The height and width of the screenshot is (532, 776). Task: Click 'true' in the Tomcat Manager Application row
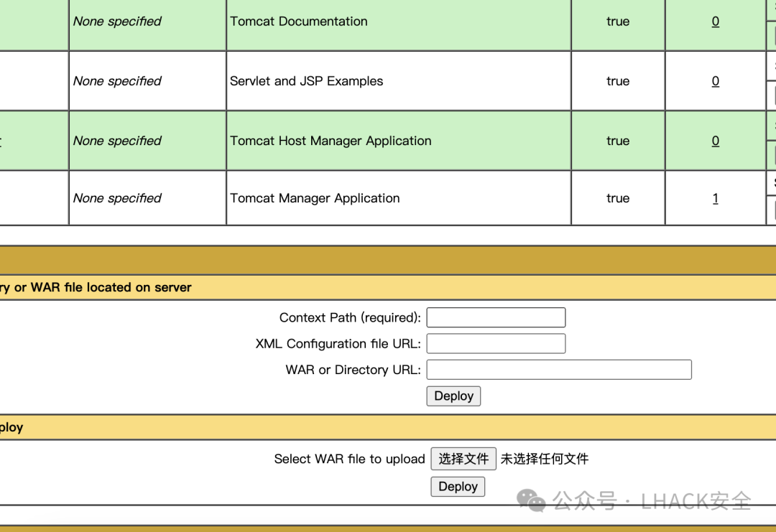tap(618, 198)
